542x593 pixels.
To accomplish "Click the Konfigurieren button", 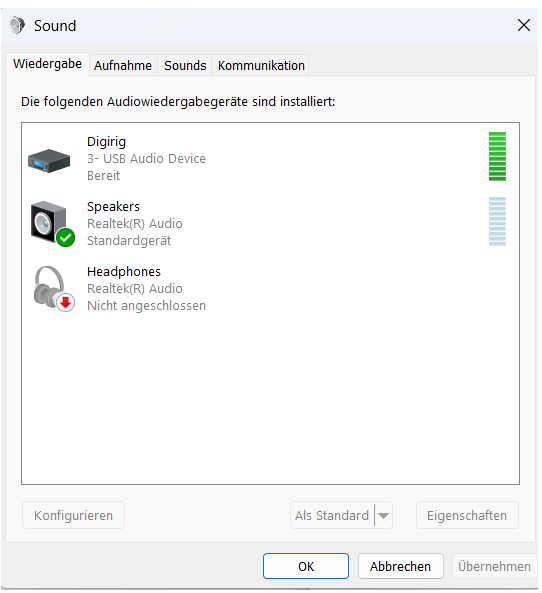I will [x=73, y=515].
